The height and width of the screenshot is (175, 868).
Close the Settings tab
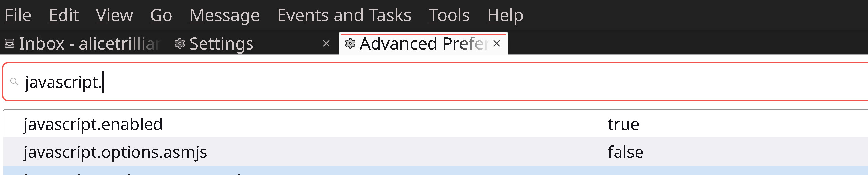click(x=326, y=44)
